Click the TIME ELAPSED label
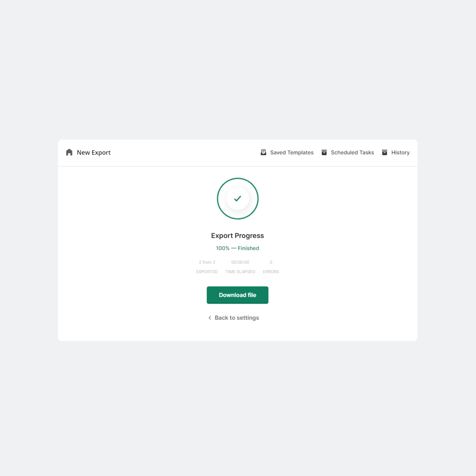 [240, 272]
